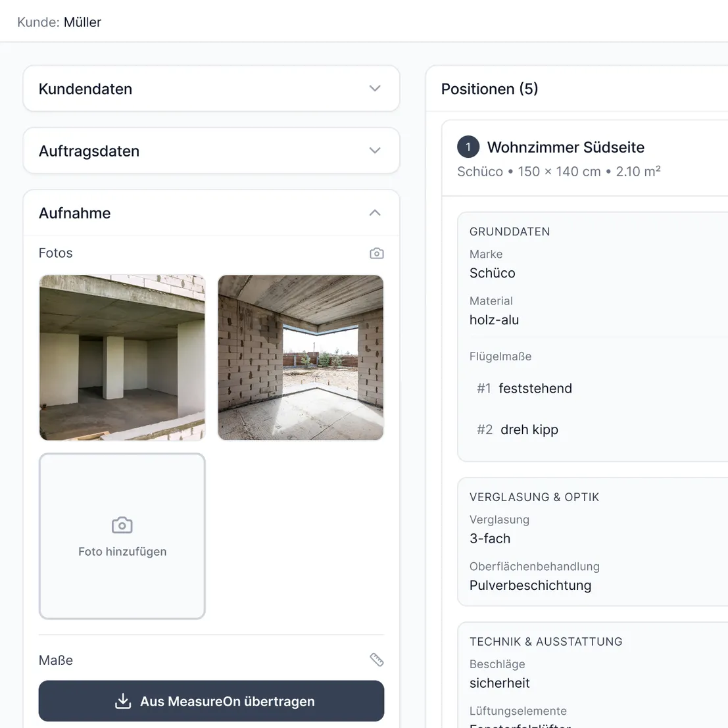Viewport: 728px width, 728px height.
Task: Click the Material value holz-alu
Action: pos(494,320)
